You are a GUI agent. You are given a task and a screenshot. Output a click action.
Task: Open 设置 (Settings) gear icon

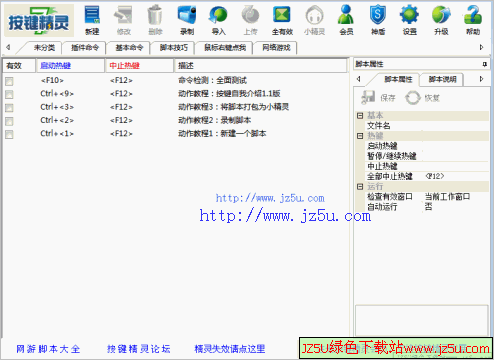coord(409,20)
